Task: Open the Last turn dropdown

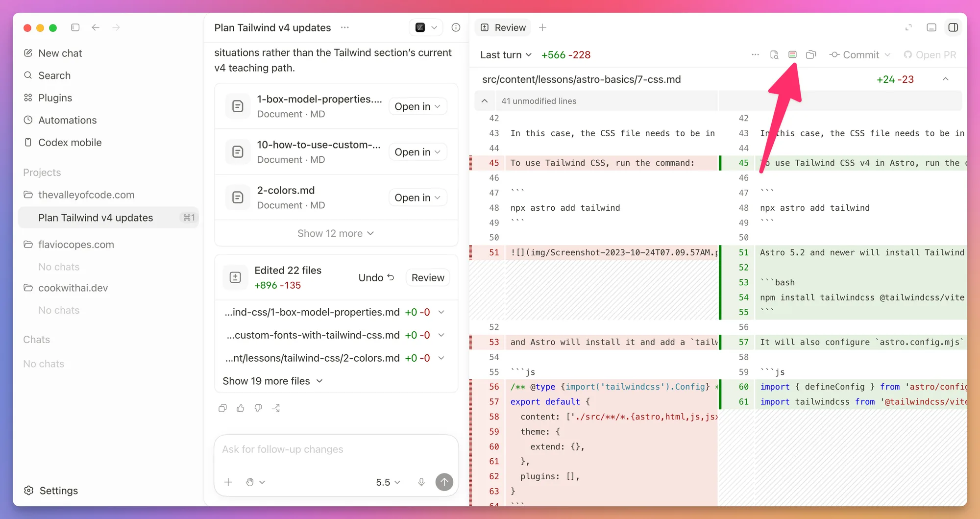Action: [x=506, y=55]
